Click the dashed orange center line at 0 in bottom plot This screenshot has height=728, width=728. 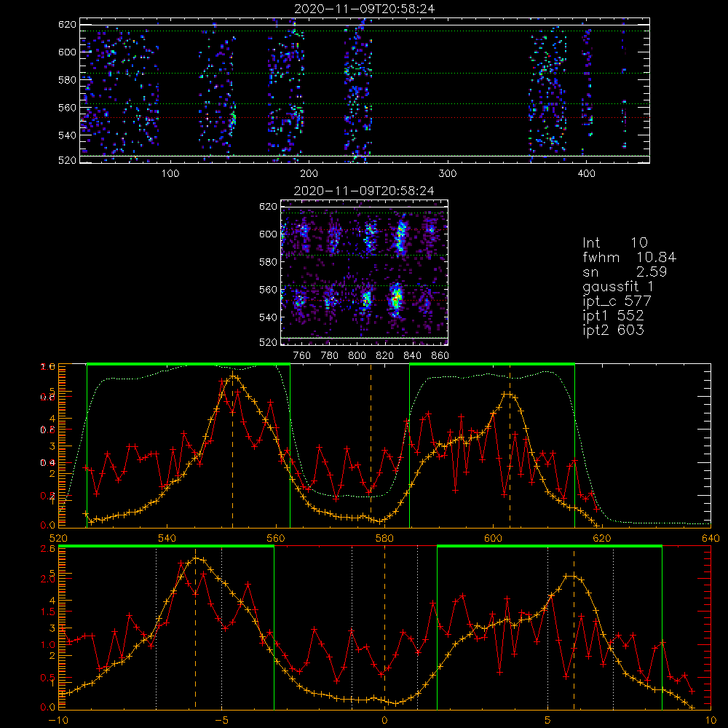coord(384,628)
